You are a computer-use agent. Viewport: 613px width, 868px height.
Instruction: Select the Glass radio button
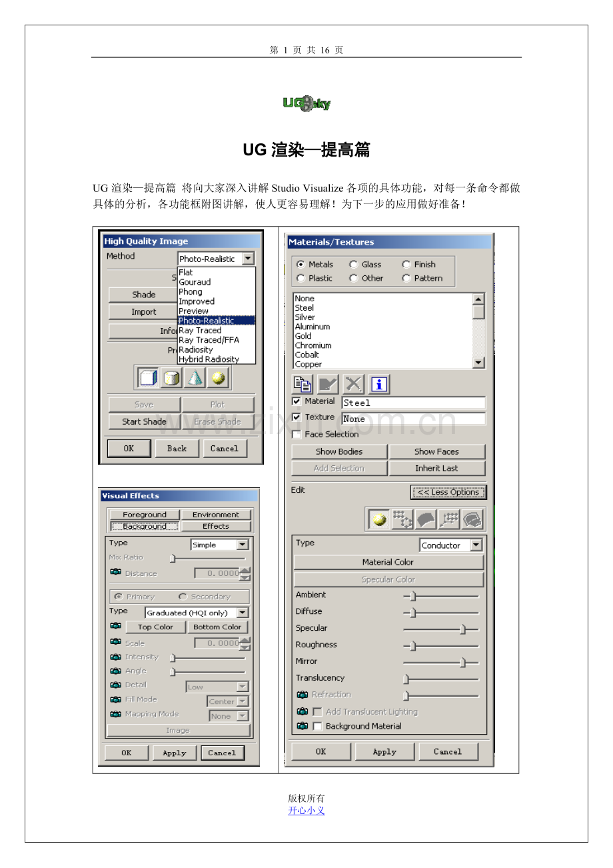tap(354, 265)
